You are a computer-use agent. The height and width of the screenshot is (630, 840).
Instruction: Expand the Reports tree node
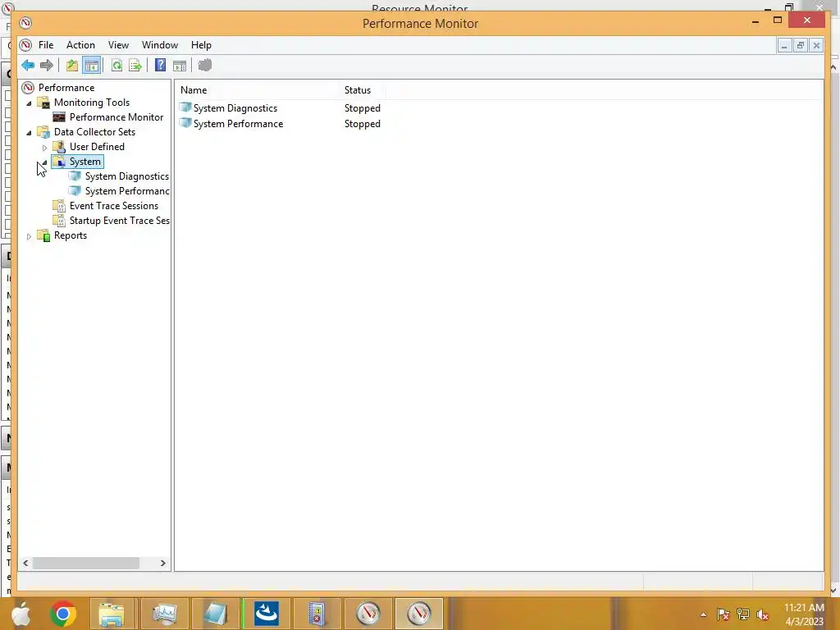(29, 235)
